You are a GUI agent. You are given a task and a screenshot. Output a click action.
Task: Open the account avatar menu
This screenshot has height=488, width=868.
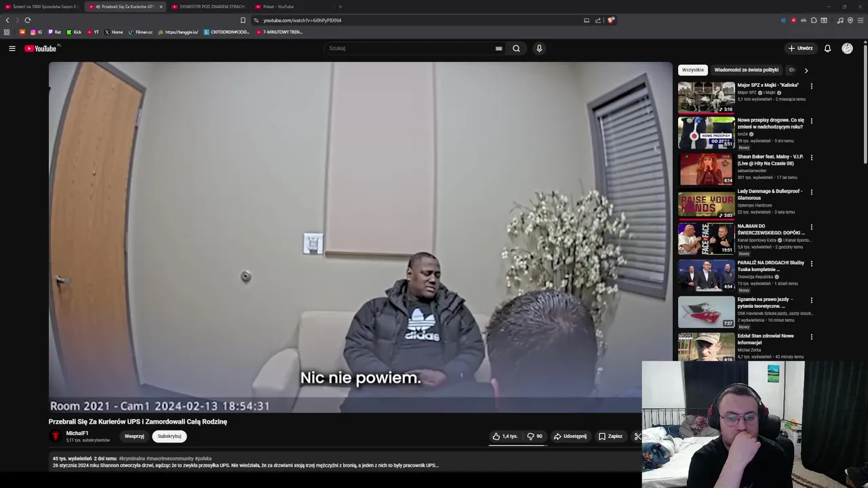click(847, 48)
